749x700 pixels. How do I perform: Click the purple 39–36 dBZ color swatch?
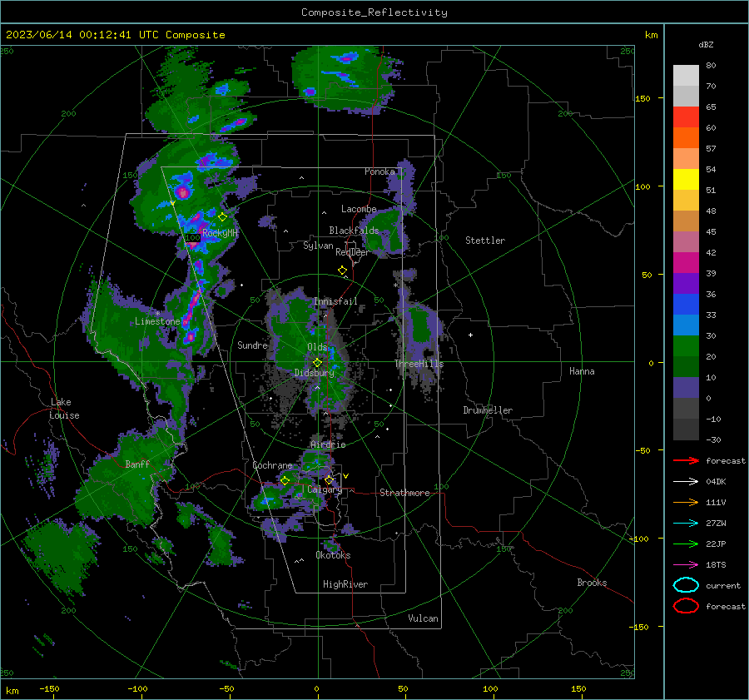pyautogui.click(x=686, y=283)
